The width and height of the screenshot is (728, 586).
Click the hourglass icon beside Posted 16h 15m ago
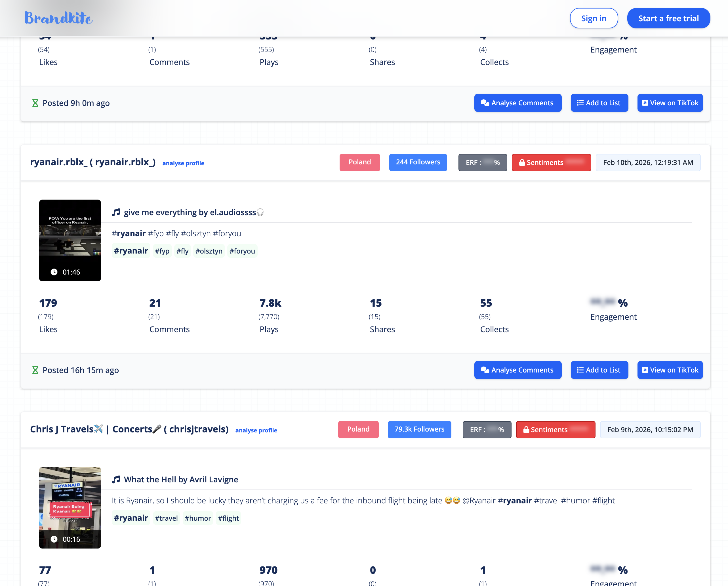click(35, 370)
